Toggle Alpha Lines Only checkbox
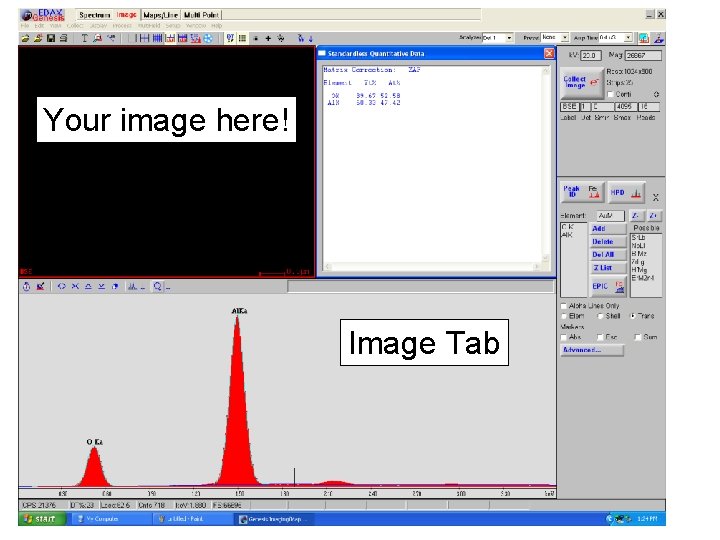Image resolution: width=720 pixels, height=540 pixels. tap(564, 306)
